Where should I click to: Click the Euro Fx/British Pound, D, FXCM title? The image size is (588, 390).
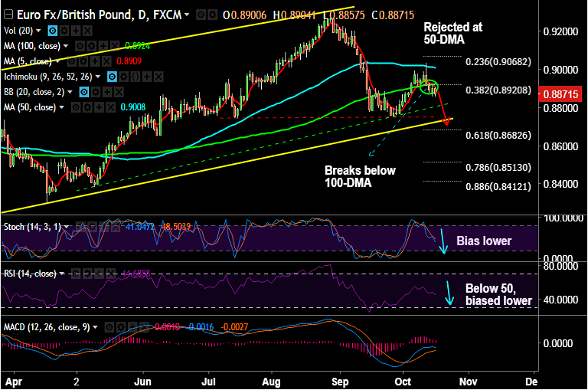pyautogui.click(x=99, y=15)
